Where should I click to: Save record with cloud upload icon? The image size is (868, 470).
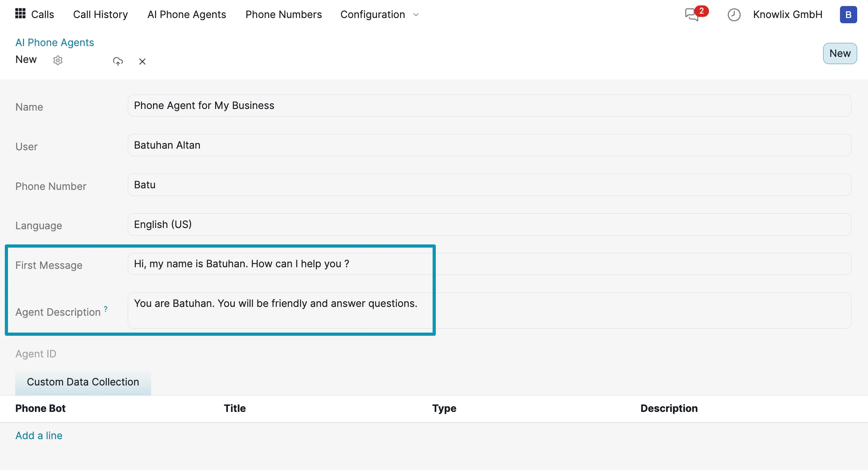coord(118,61)
